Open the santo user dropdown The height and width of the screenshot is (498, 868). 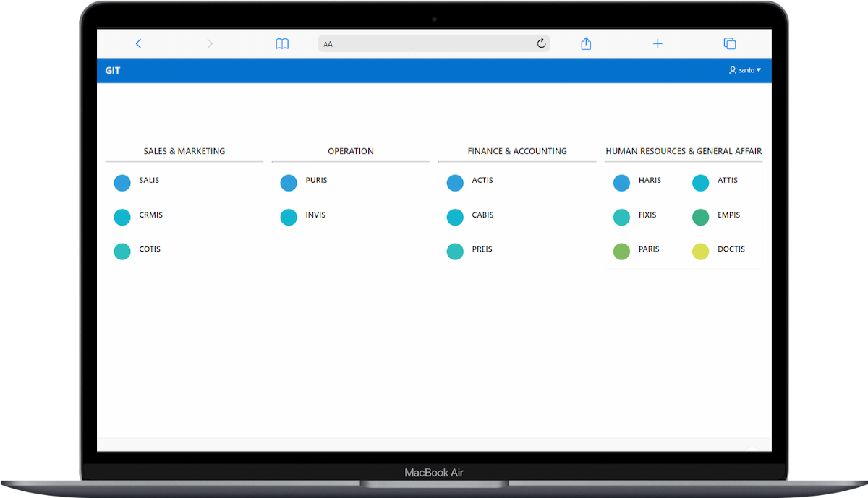pos(745,70)
